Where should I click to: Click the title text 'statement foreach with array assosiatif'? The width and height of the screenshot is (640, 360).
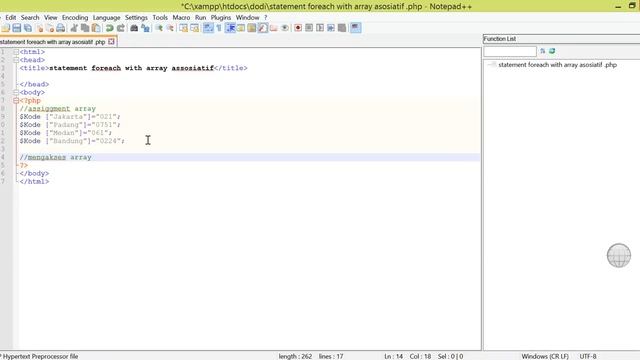[131, 68]
